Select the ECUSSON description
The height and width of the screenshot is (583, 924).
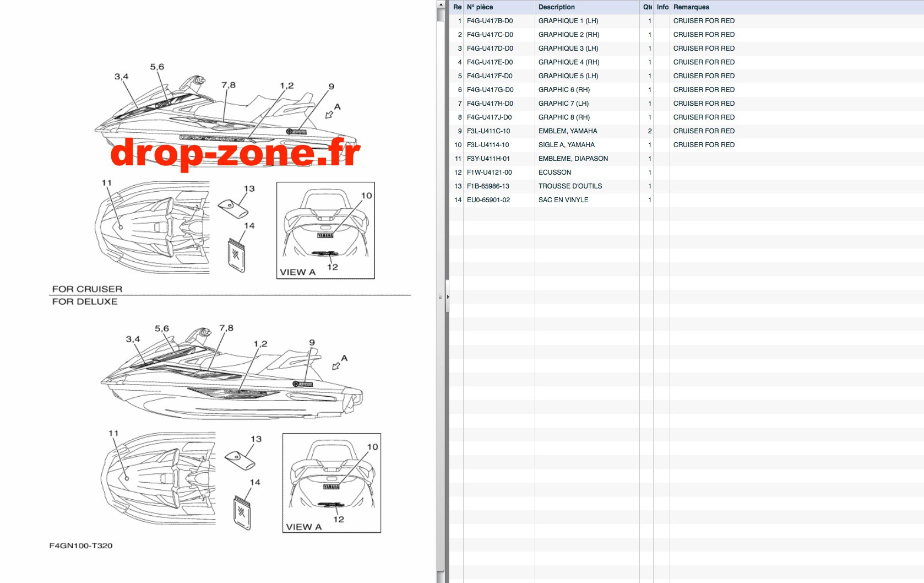[555, 172]
